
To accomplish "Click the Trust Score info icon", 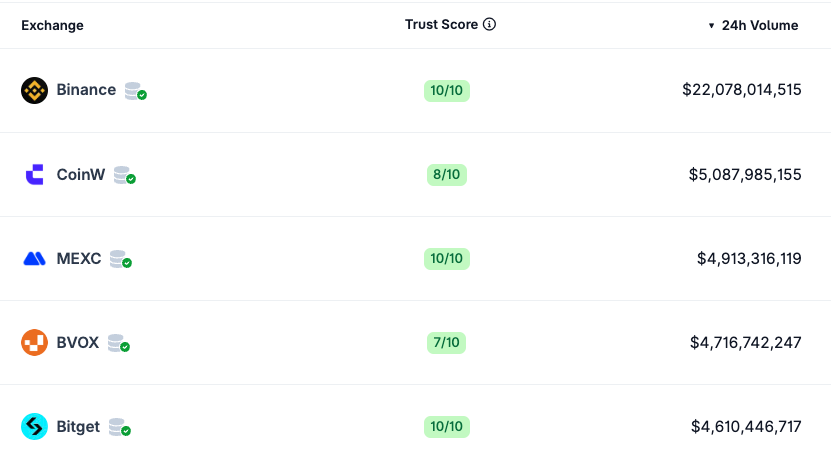I will click(x=489, y=25).
